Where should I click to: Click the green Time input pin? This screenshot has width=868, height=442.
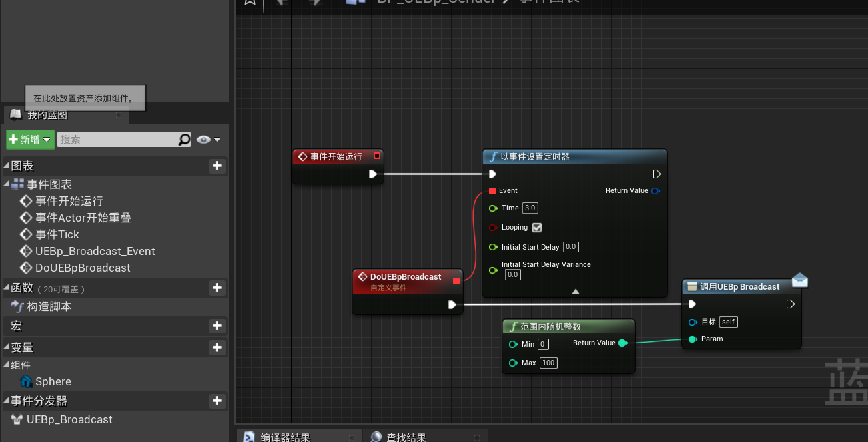[493, 208]
